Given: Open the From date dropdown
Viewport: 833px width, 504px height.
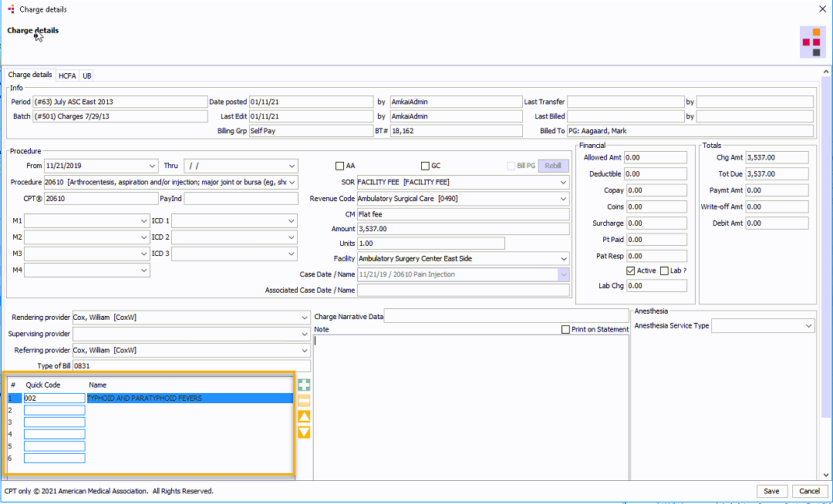Looking at the screenshot, I should (x=153, y=166).
